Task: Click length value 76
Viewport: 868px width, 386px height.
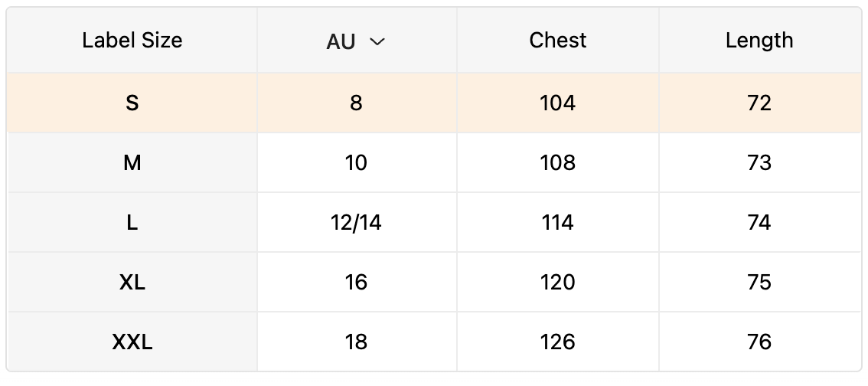Action: click(x=759, y=342)
